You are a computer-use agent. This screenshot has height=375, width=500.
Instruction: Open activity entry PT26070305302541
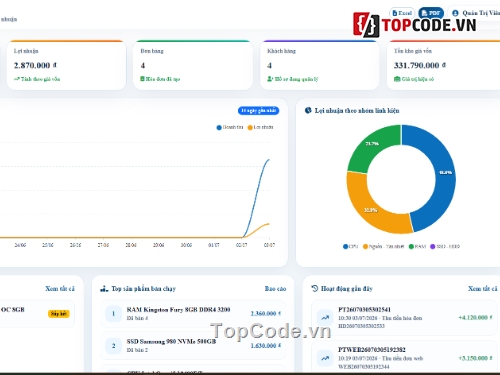pyautogui.click(x=404, y=318)
